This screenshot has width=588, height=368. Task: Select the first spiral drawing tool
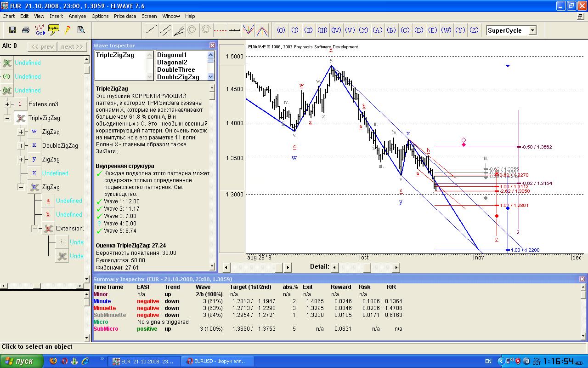point(192,30)
